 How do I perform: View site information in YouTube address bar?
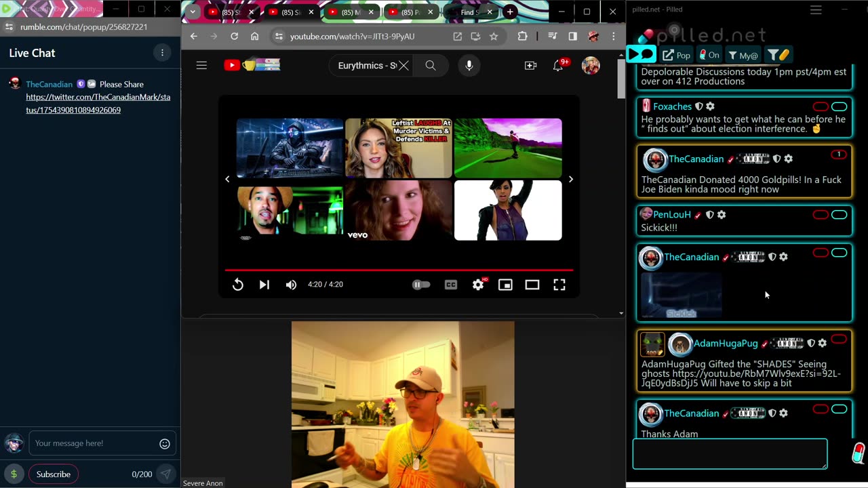point(278,36)
